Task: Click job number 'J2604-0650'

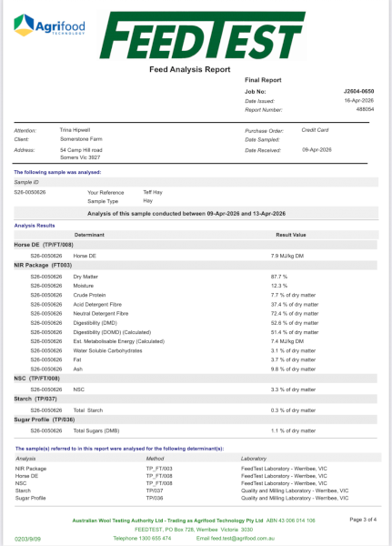Action: point(358,91)
